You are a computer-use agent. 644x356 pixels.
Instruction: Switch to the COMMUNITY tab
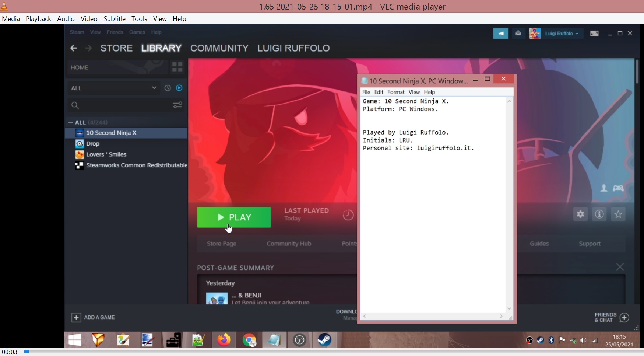(x=219, y=48)
